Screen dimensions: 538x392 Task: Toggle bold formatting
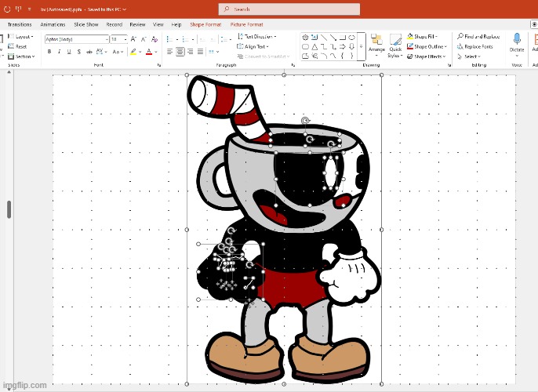(x=49, y=52)
